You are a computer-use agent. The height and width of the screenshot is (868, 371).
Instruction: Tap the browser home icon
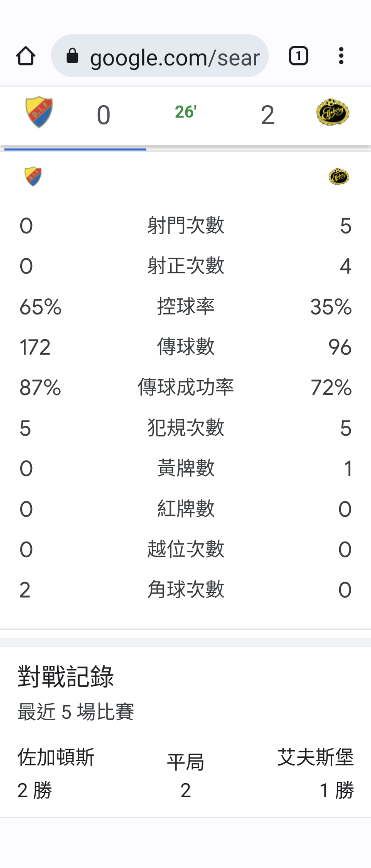[25, 56]
